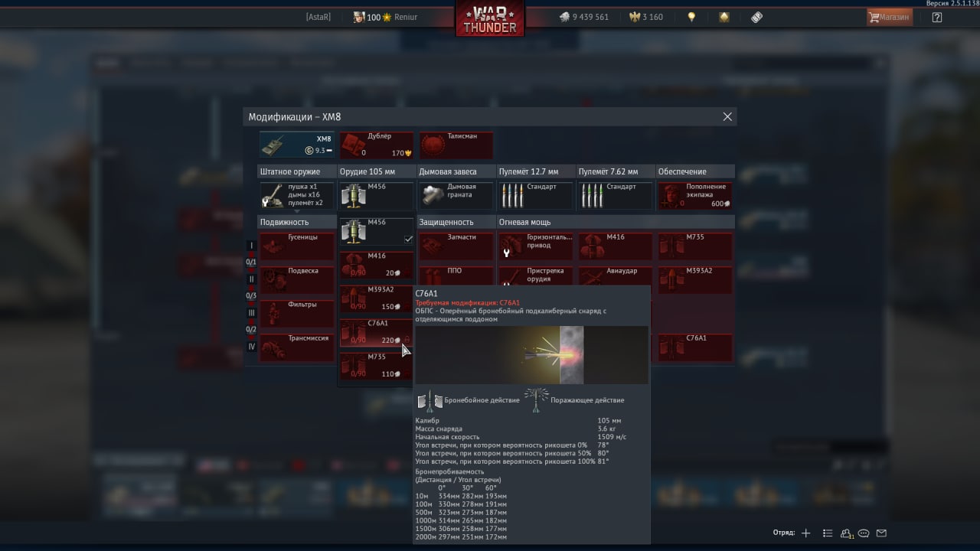Click the silver lions balance 9 439 561
980x551 pixels.
tap(583, 17)
